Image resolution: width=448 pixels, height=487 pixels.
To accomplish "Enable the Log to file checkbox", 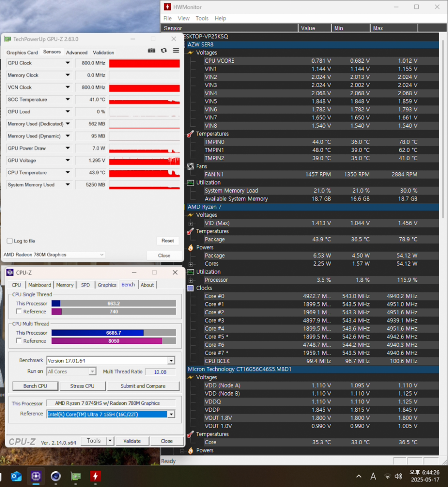I will tap(10, 241).
